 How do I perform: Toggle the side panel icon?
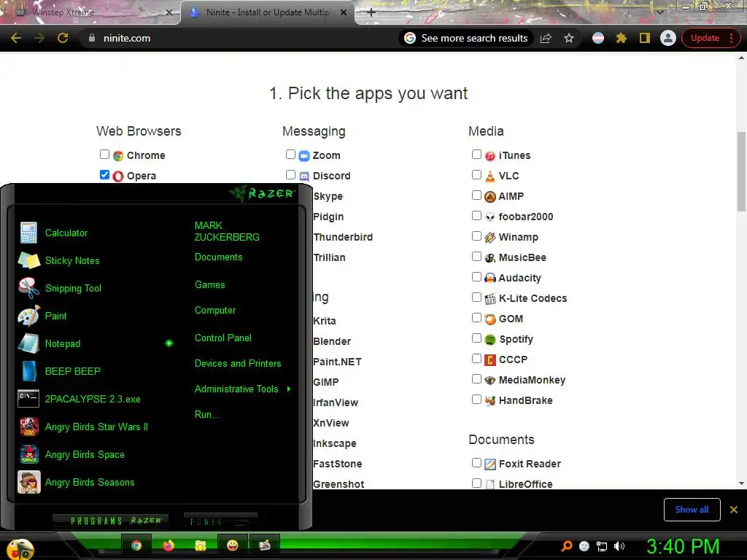point(645,38)
